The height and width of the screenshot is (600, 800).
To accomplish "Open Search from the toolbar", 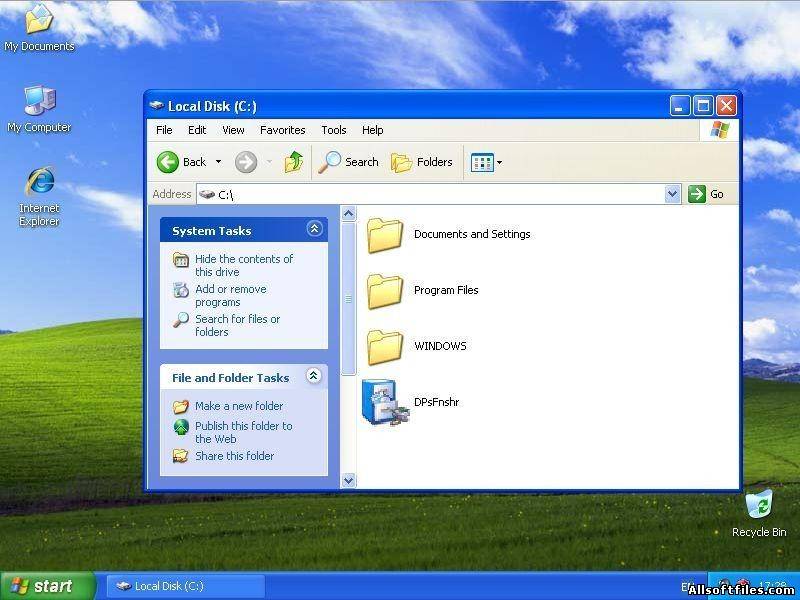I will point(349,162).
